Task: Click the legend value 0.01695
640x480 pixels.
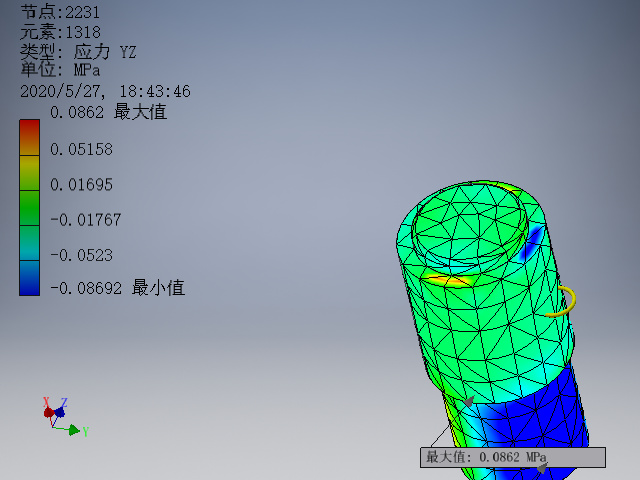Action: tap(81, 185)
